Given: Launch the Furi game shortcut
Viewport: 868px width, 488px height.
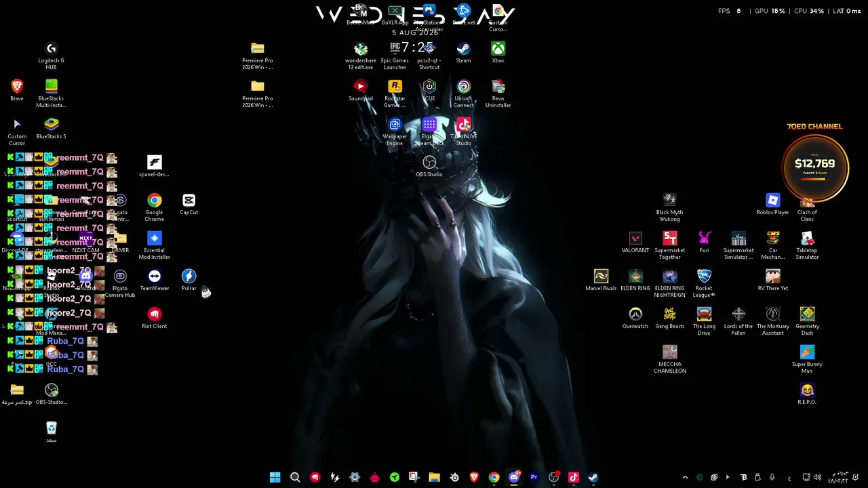Looking at the screenshot, I should point(704,239).
